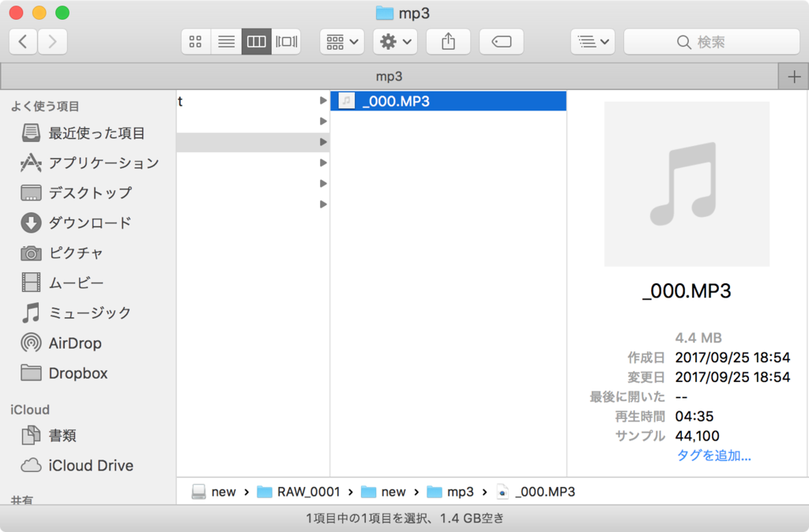
Task: Click the duration value 04:35
Action: pyautogui.click(x=694, y=416)
